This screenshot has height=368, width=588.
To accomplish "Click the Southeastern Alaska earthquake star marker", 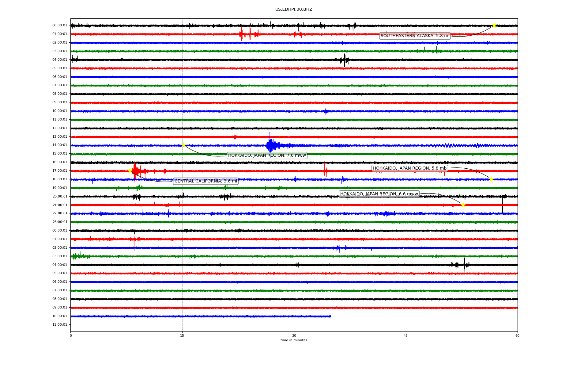I will tap(494, 25).
